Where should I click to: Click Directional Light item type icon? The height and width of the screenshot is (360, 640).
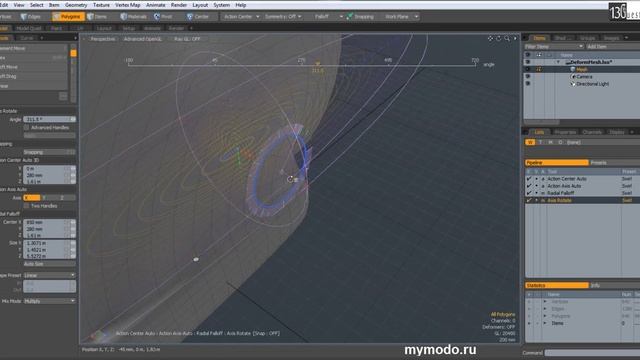point(573,84)
